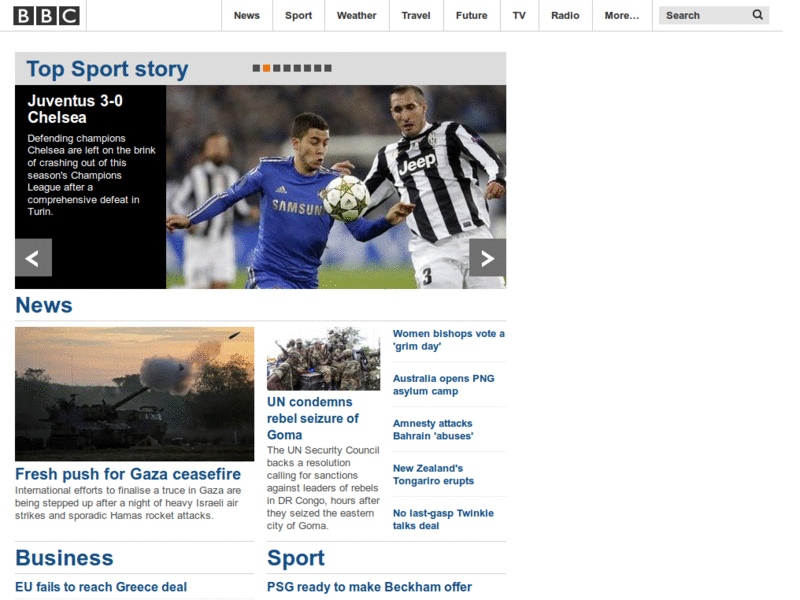Click the 'The UN Security Council' summary
Viewport: 800px width, 600px height.
(x=323, y=488)
